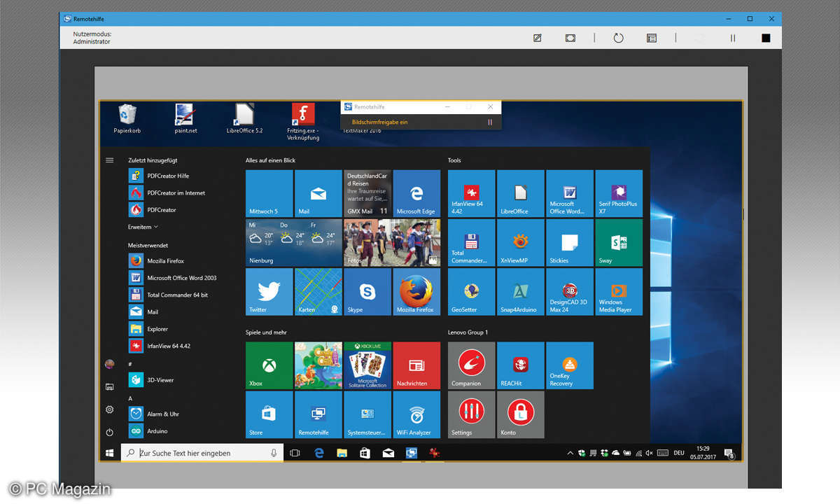Click the Windows Start button on taskbar

110,453
